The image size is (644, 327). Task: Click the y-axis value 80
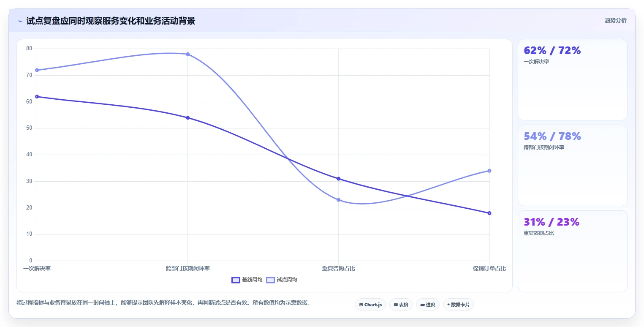29,49
